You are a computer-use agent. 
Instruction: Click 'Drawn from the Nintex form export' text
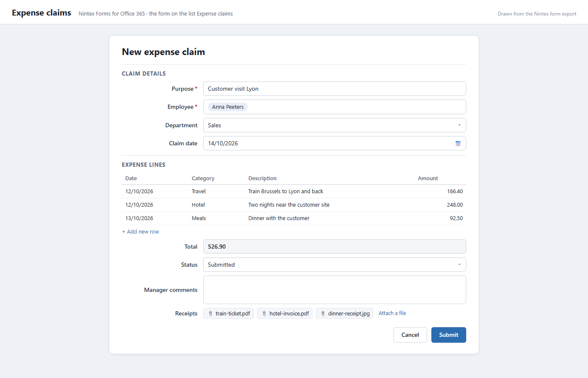[x=537, y=14]
